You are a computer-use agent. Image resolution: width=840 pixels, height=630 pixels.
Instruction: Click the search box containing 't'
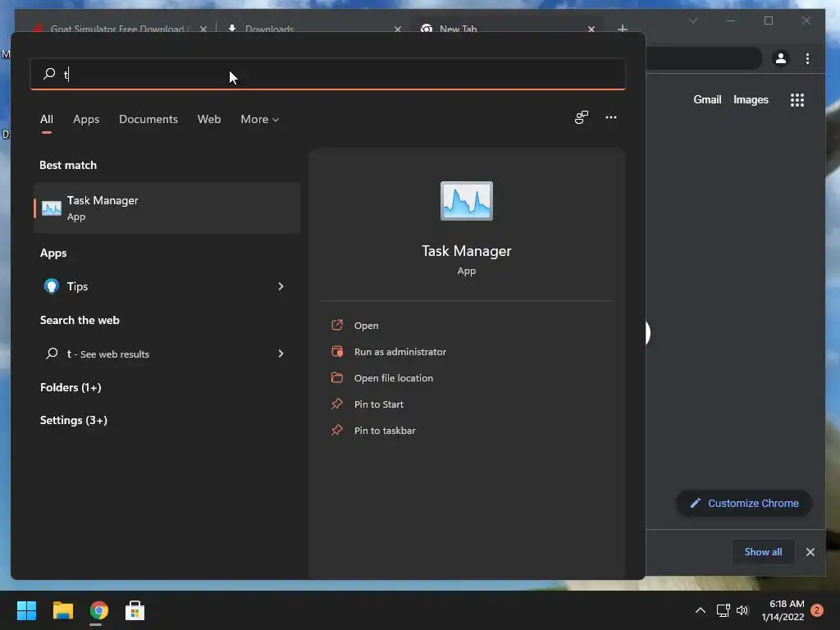[328, 74]
